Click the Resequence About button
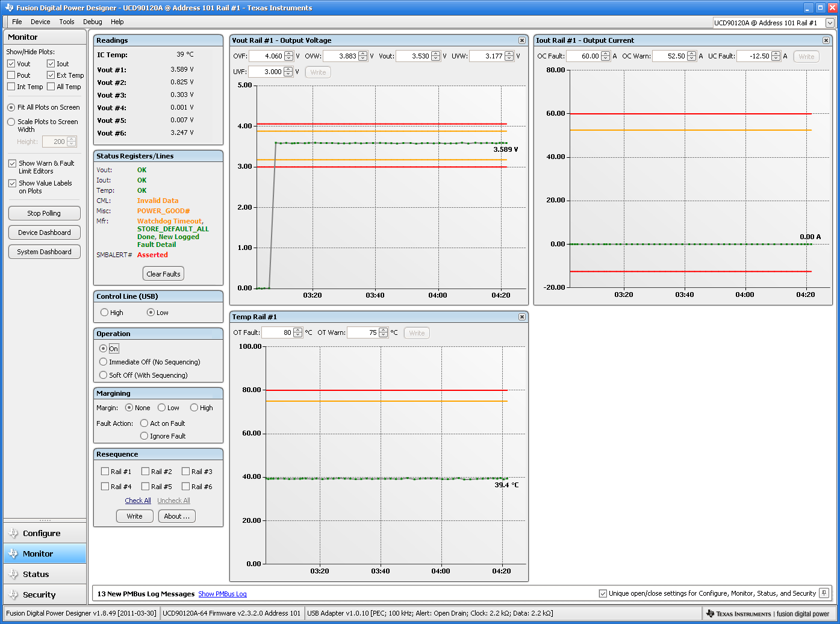This screenshot has width=840, height=624. point(176,516)
